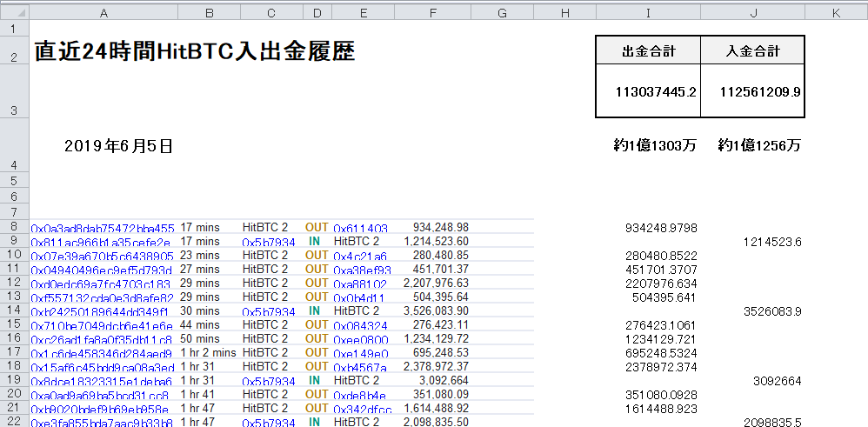Select column J header
Screen dimensions: 868x427
pyautogui.click(x=752, y=13)
